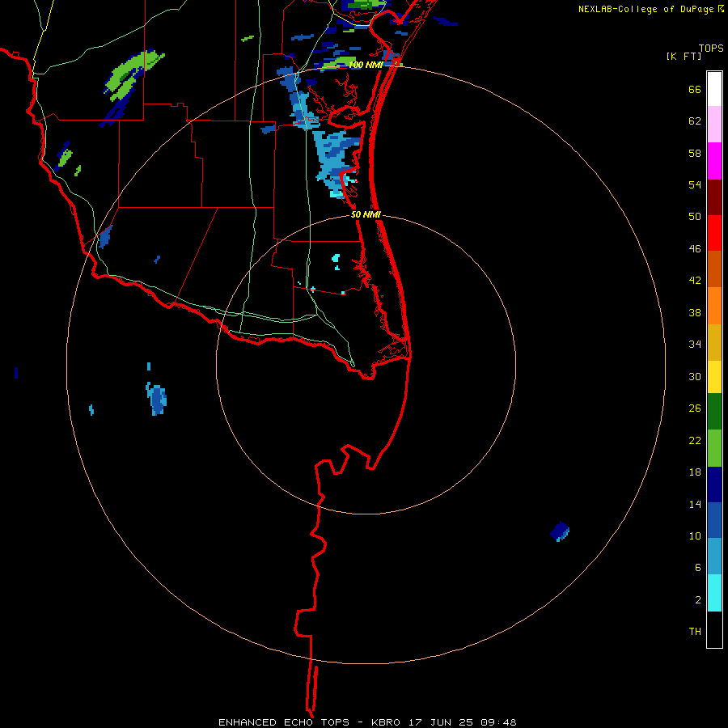Select the 14 value in the legend
Screen dimensions: 728x728
pyautogui.click(x=695, y=505)
